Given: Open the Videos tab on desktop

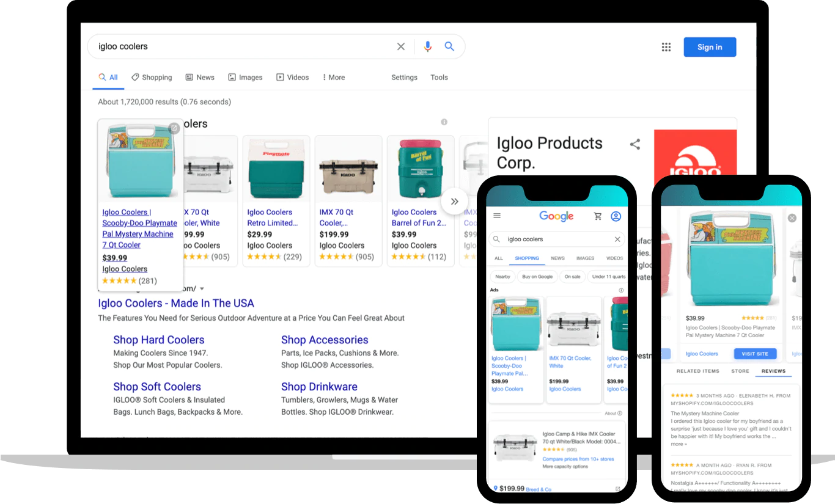Looking at the screenshot, I should point(293,78).
